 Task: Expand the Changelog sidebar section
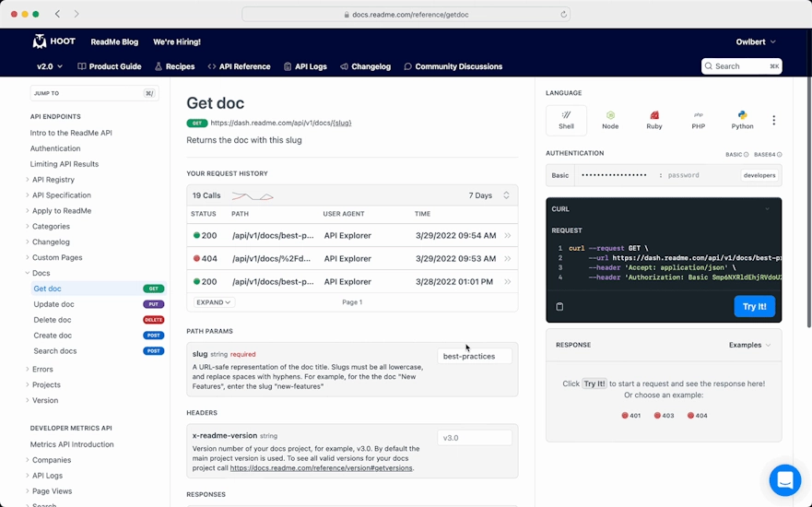point(47,242)
